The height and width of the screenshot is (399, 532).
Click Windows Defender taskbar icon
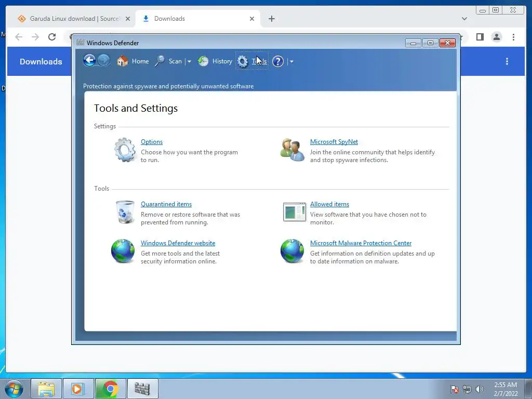(142, 389)
